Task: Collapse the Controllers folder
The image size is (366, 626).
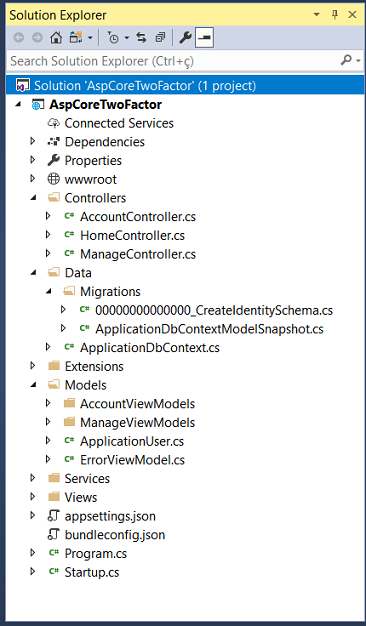Action: tap(33, 198)
